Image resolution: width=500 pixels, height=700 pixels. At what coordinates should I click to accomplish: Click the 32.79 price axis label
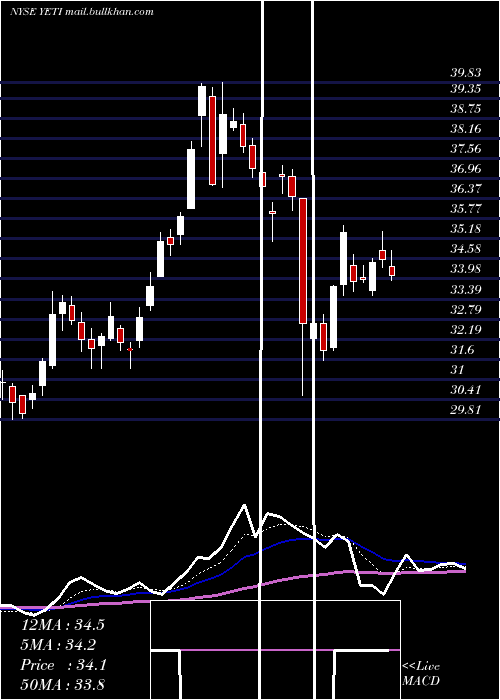(465, 309)
